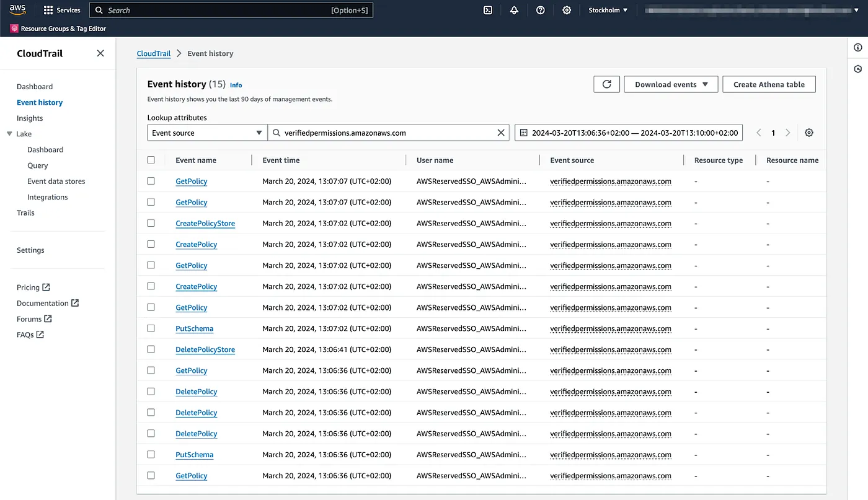Expand the Download events dropdown
The image size is (868, 500).
click(x=671, y=84)
